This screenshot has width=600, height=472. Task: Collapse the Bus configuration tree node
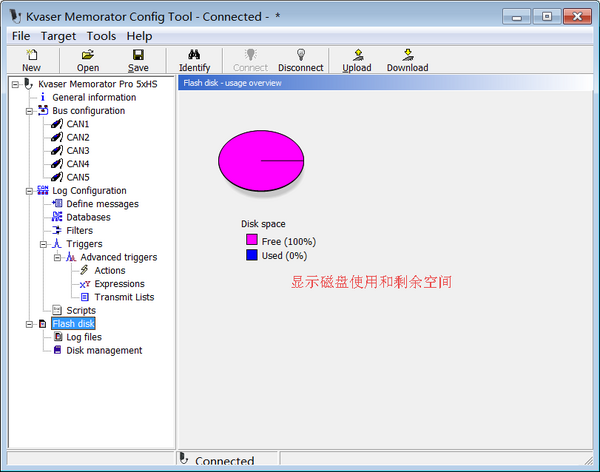(x=29, y=111)
